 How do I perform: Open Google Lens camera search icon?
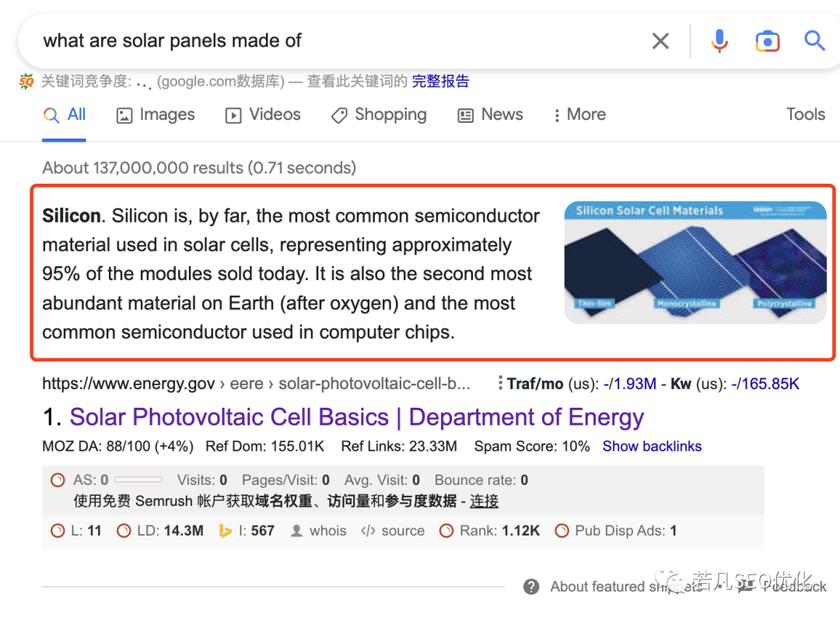tap(767, 41)
